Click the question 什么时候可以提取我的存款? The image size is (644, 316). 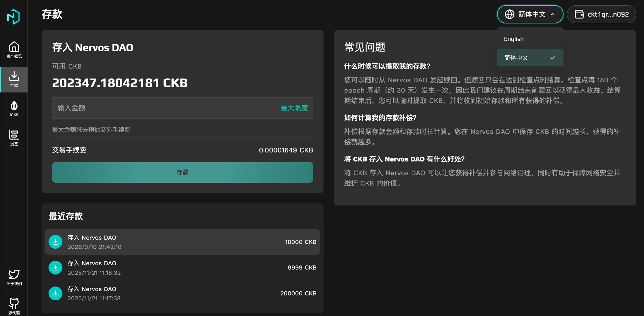(387, 66)
